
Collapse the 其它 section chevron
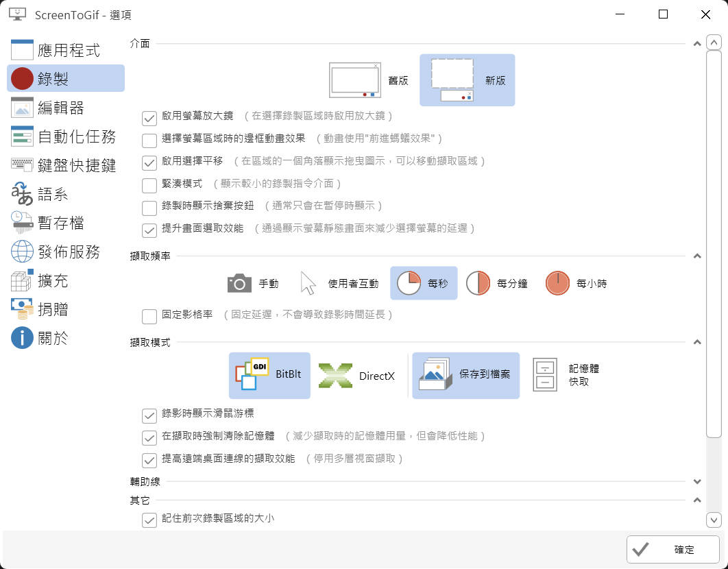(697, 500)
